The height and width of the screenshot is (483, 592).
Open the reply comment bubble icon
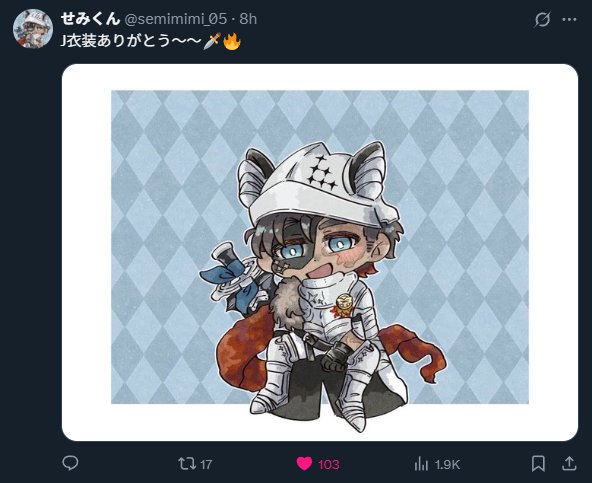click(70, 463)
